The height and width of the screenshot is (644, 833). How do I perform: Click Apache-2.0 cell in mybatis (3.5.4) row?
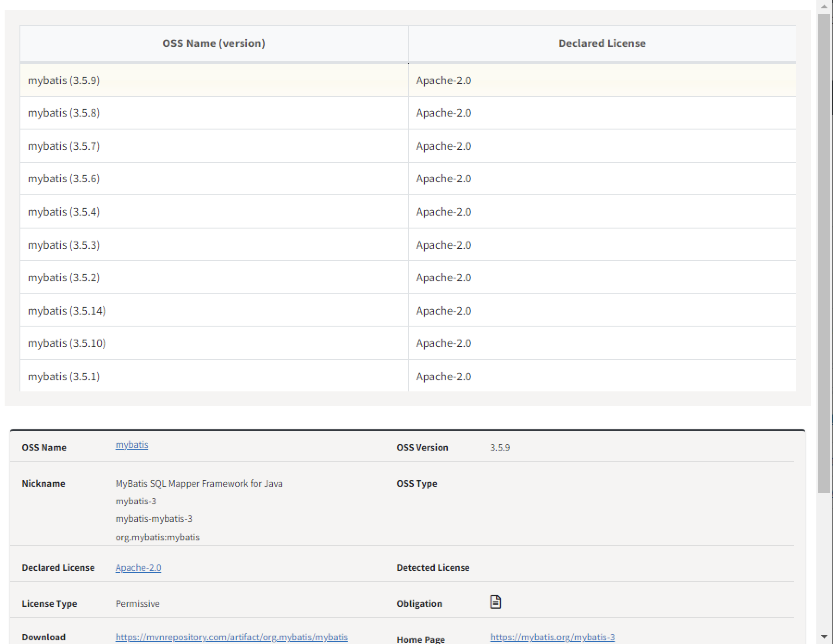coord(602,212)
